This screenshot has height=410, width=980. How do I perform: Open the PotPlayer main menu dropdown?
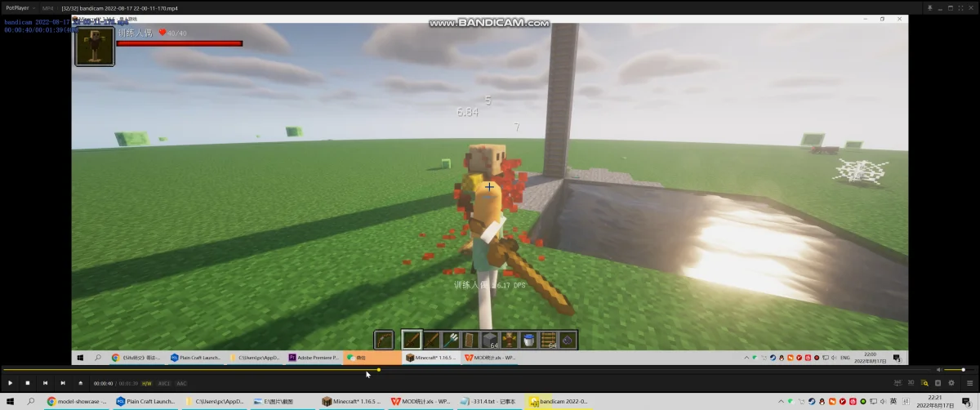[20, 7]
